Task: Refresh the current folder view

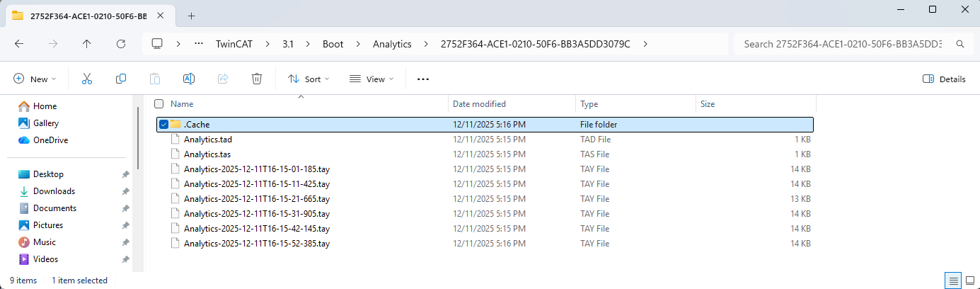Action: pyautogui.click(x=121, y=44)
